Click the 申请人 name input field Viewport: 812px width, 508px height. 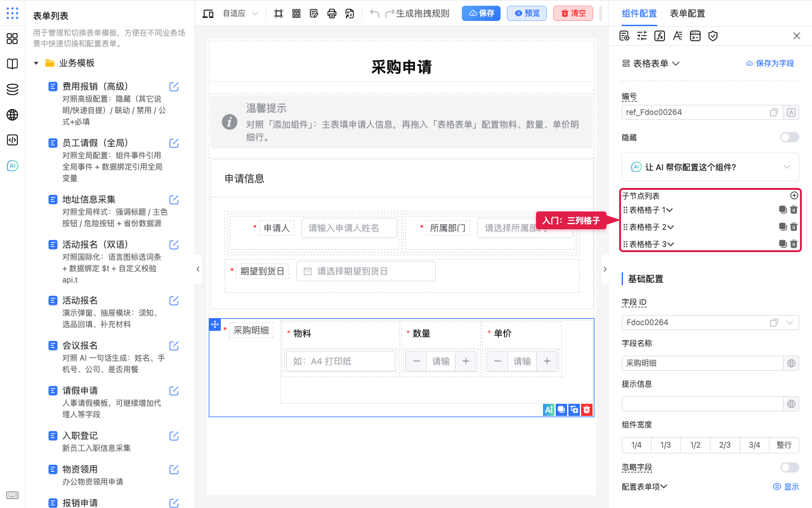349,228
